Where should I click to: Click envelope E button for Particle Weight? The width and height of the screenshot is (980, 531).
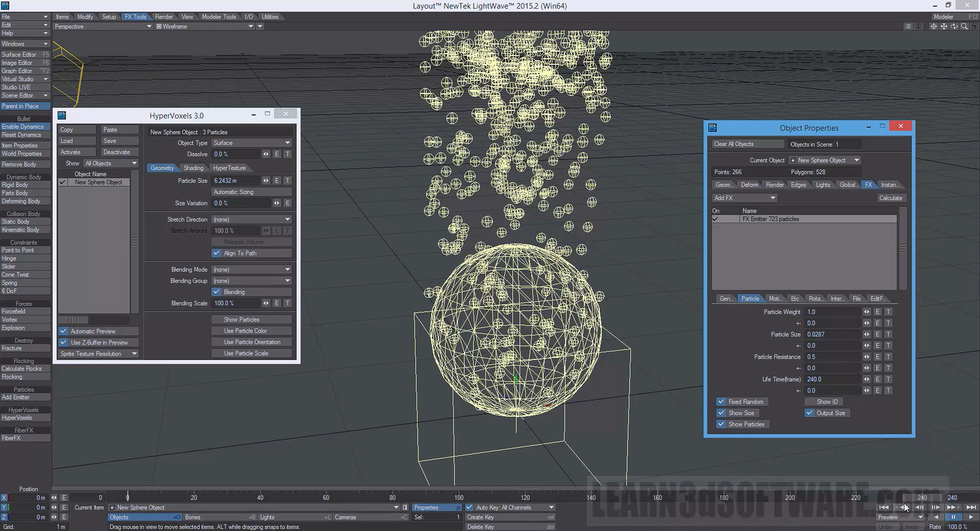click(x=877, y=312)
